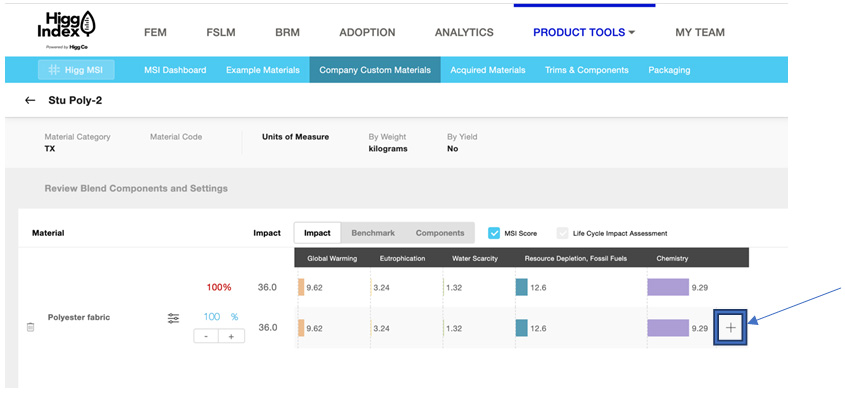Click the MY TEAM link
This screenshot has height=396, width=845.
[699, 32]
